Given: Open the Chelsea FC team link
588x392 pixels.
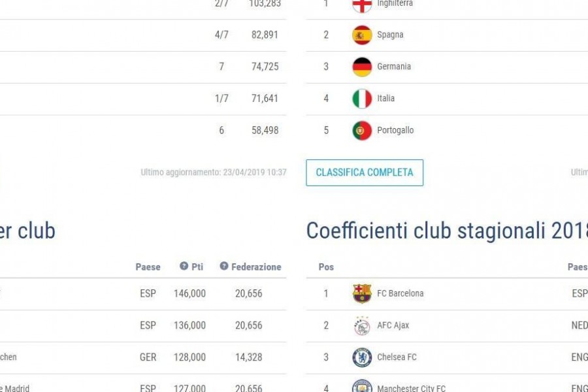Looking at the screenshot, I should click(397, 357).
